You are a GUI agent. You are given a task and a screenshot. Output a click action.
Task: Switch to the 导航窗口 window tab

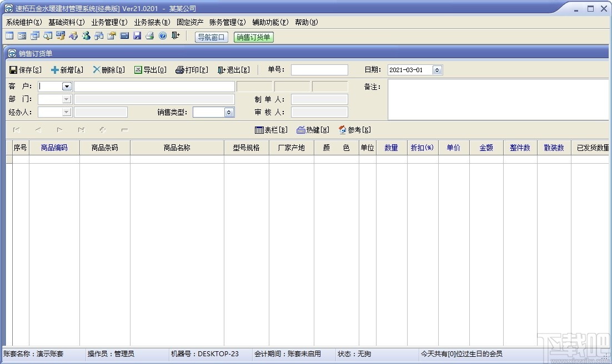(212, 37)
